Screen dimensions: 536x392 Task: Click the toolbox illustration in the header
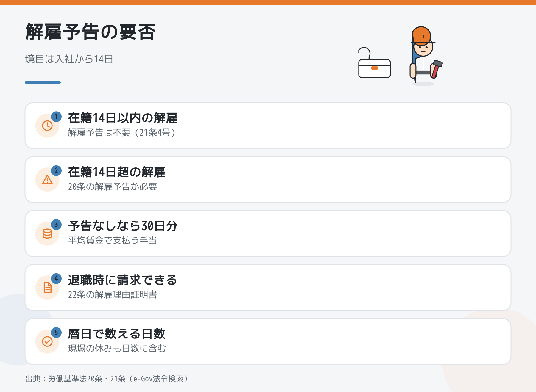(374, 63)
